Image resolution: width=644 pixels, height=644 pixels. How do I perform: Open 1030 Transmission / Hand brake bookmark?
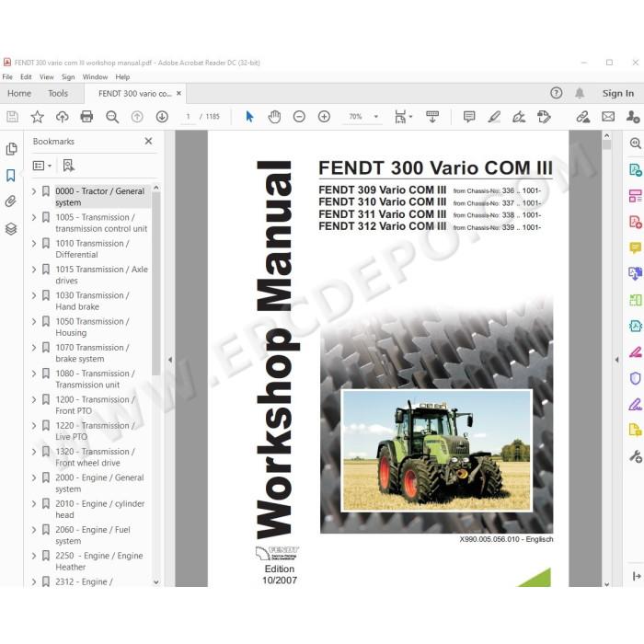92,301
